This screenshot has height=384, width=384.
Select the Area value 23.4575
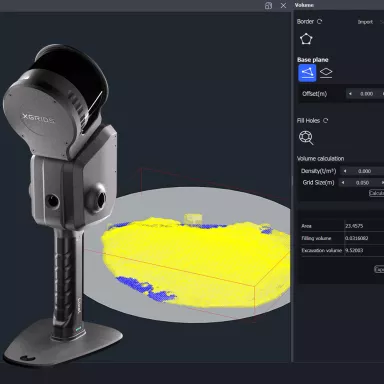point(354,226)
